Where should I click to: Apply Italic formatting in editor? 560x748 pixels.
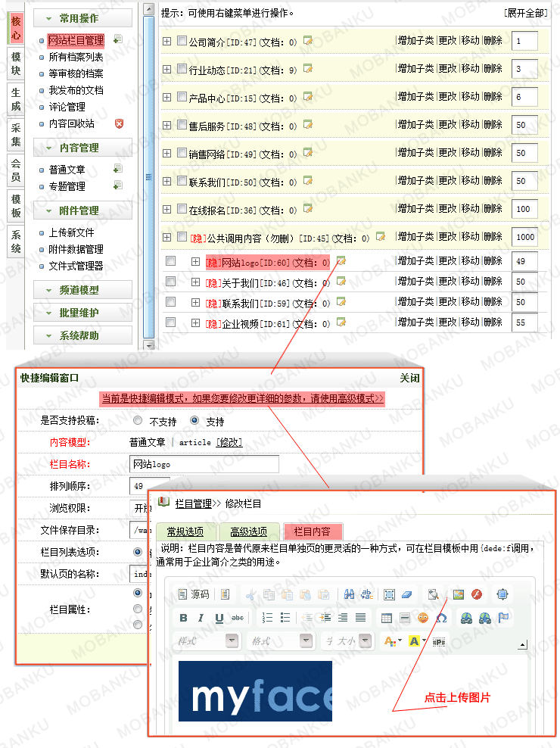201,618
